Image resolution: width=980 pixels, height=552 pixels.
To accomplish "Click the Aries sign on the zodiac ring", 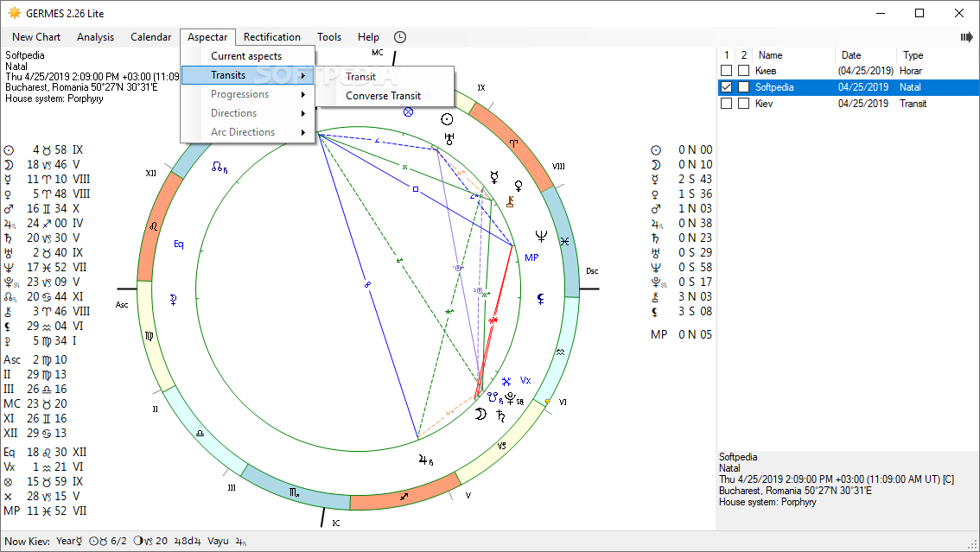I will point(513,143).
